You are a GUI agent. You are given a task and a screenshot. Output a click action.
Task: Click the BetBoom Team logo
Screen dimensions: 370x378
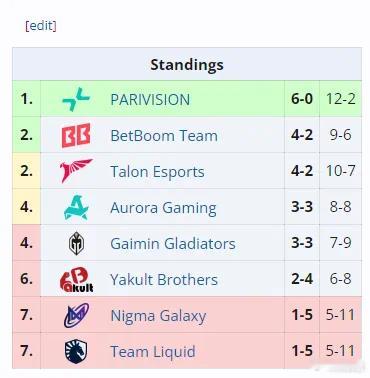(76, 135)
